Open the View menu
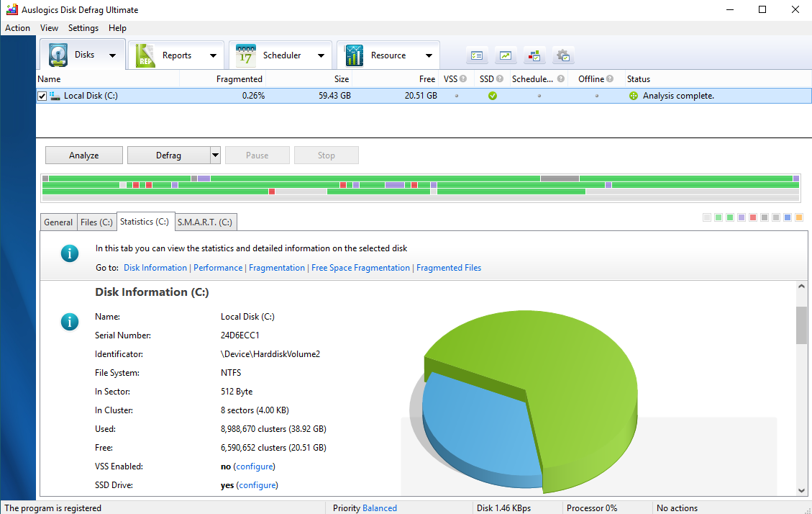812x514 pixels. (x=49, y=28)
